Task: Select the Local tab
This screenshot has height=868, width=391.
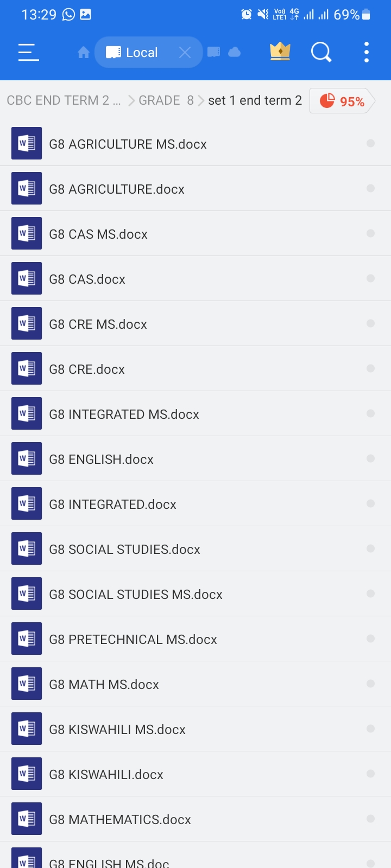Action: click(134, 53)
